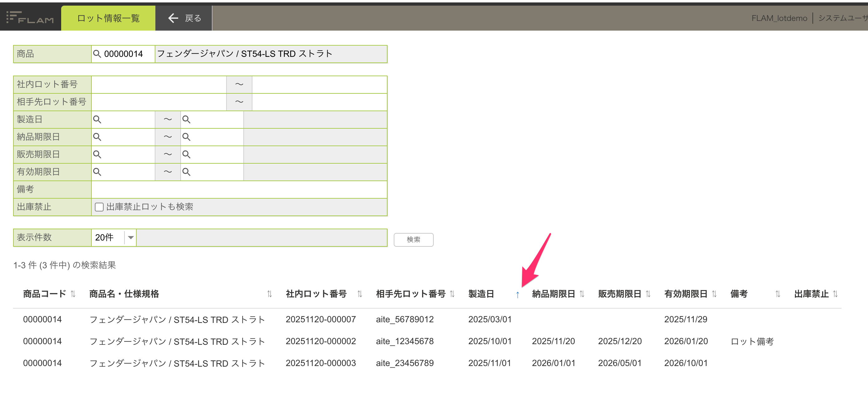Click 販売期限日 value 2026/05/01

[620, 363]
